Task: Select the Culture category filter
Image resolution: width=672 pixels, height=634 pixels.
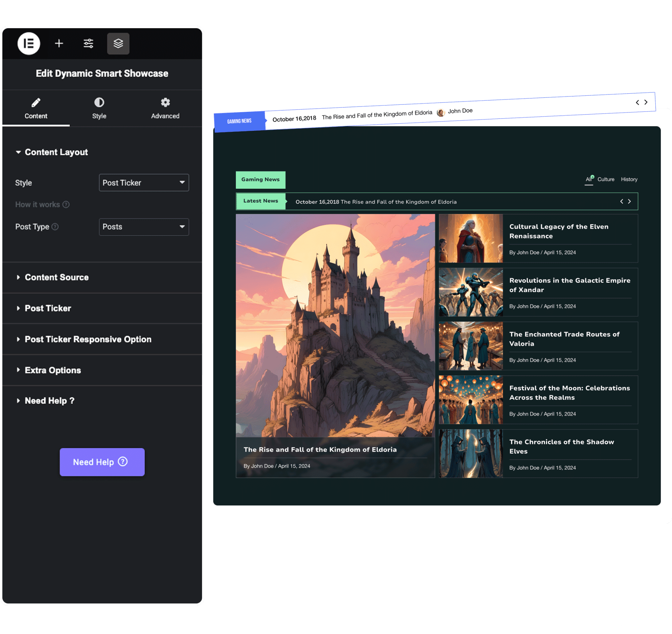Action: tap(605, 179)
